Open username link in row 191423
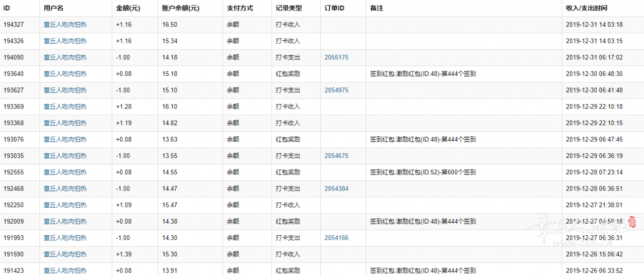644x277 pixels. pyautogui.click(x=65, y=270)
